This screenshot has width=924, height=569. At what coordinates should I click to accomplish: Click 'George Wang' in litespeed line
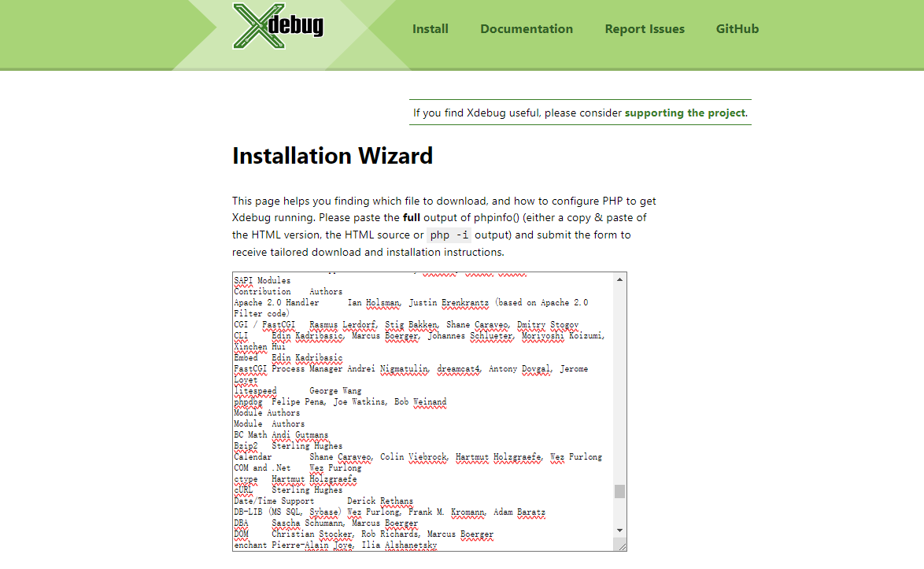coord(335,391)
